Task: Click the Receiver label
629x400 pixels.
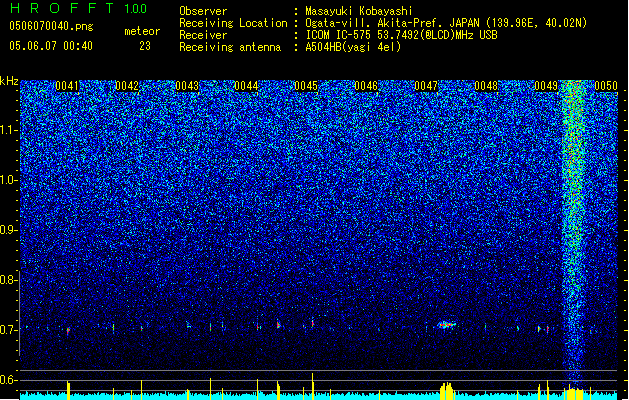Action: click(203, 35)
